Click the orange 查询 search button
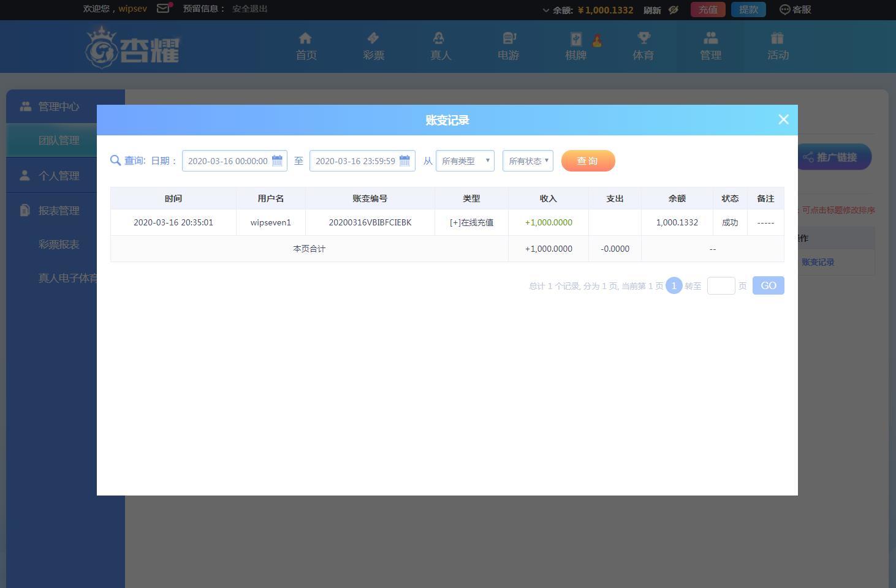The image size is (896, 588). pyautogui.click(x=588, y=161)
